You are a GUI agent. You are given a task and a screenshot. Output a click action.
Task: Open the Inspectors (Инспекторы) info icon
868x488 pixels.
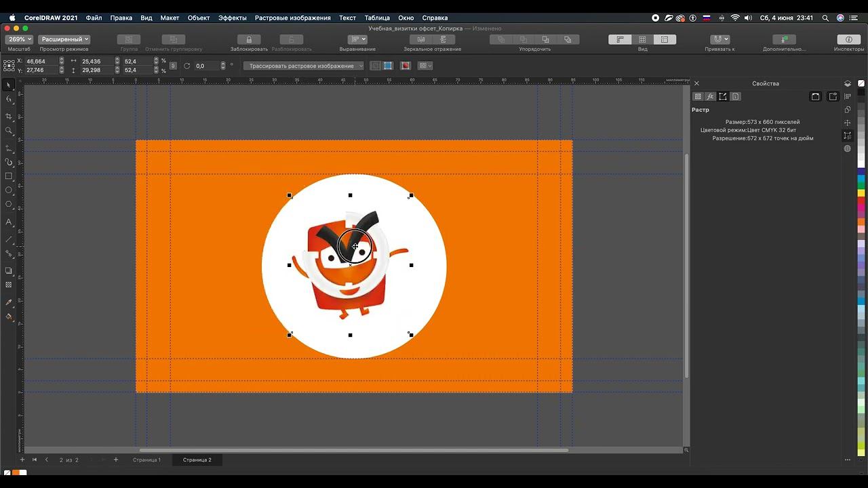pyautogui.click(x=848, y=39)
